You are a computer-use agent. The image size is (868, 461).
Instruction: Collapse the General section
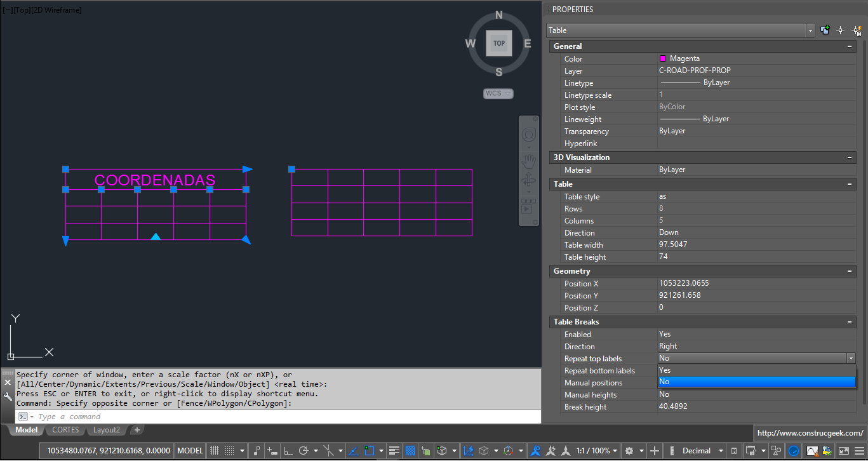pos(850,46)
